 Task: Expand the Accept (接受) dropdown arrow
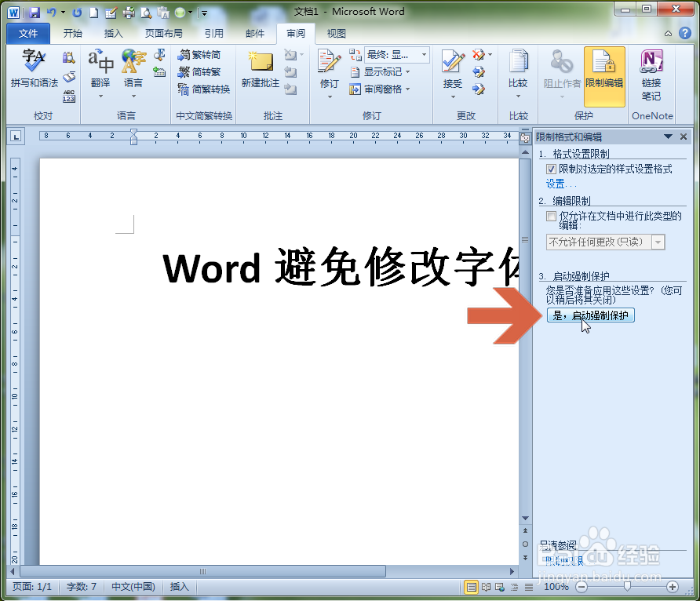tap(453, 97)
